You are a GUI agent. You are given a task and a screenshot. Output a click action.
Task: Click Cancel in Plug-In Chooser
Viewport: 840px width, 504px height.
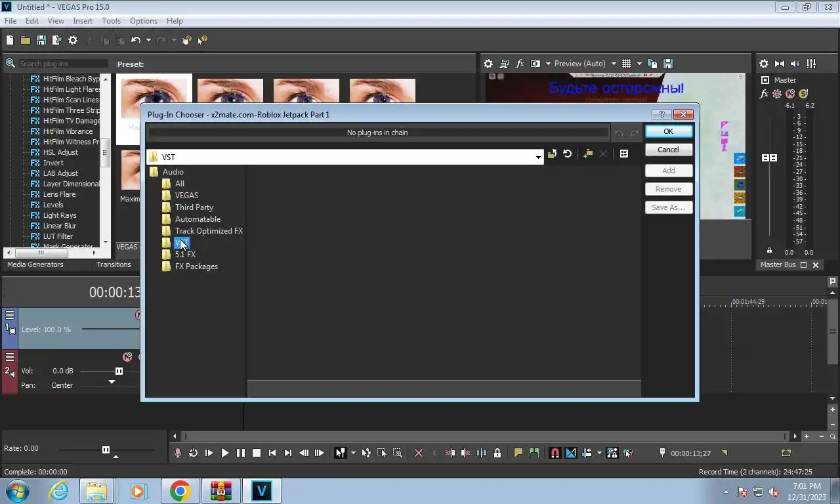click(668, 150)
